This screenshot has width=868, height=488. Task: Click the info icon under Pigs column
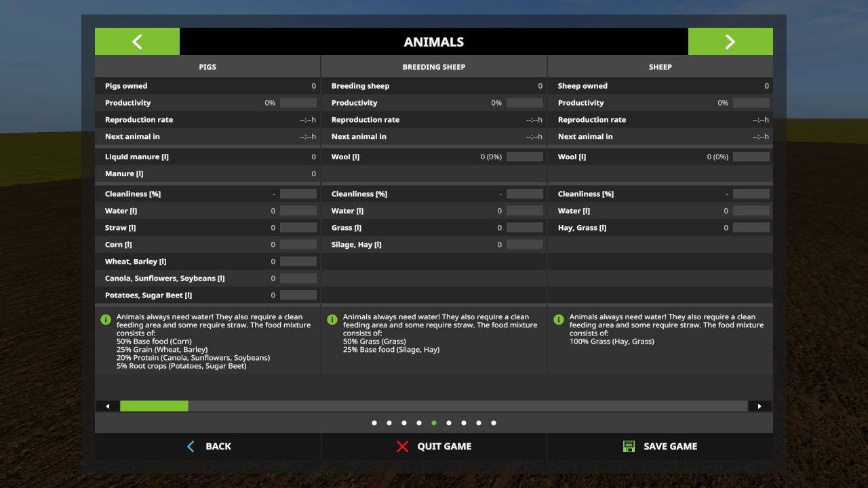(x=106, y=319)
